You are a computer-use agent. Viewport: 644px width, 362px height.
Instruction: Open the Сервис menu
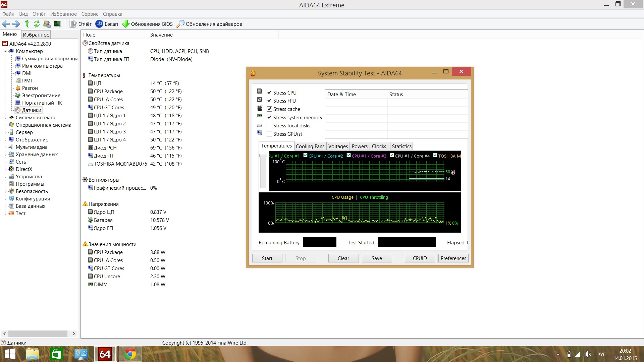pyautogui.click(x=90, y=14)
